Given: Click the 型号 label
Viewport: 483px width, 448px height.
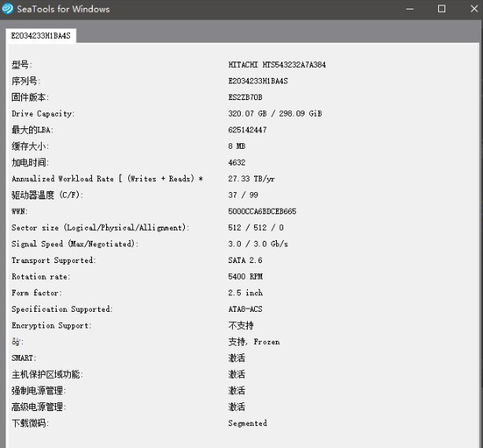Looking at the screenshot, I should pos(21,65).
